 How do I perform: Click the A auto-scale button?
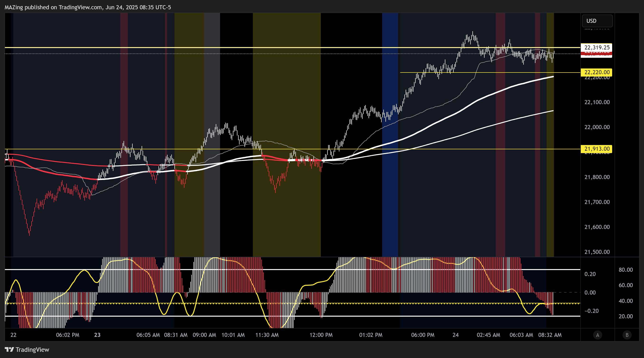pyautogui.click(x=597, y=335)
